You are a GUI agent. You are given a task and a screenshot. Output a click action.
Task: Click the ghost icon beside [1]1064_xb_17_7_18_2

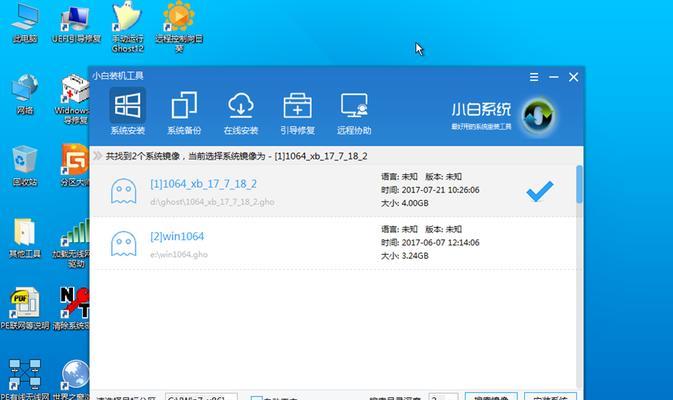(x=124, y=191)
